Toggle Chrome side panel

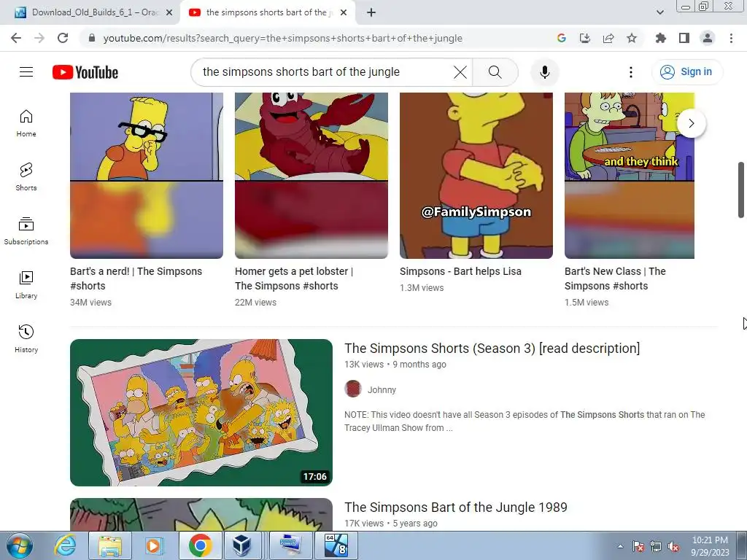coord(684,38)
